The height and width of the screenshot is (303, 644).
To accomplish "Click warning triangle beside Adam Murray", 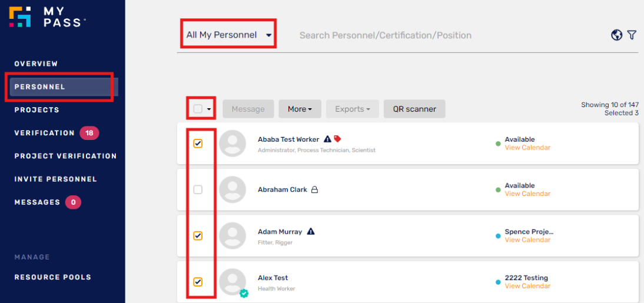I will coord(311,232).
